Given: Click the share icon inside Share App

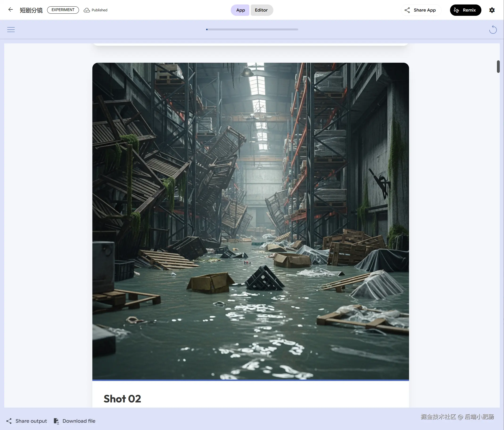Looking at the screenshot, I should 407,10.
